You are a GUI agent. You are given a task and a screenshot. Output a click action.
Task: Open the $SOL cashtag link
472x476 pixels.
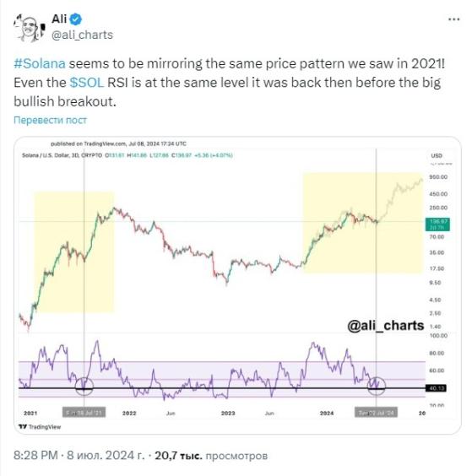coord(87,83)
